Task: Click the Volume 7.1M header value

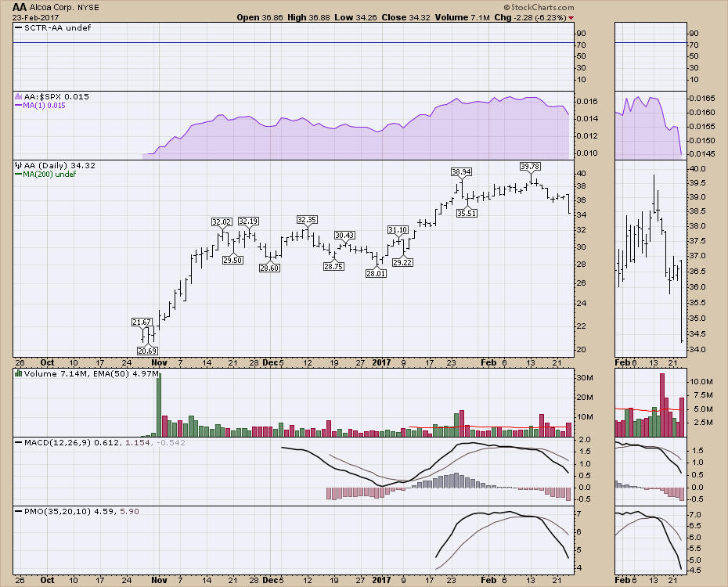Action: click(x=463, y=18)
